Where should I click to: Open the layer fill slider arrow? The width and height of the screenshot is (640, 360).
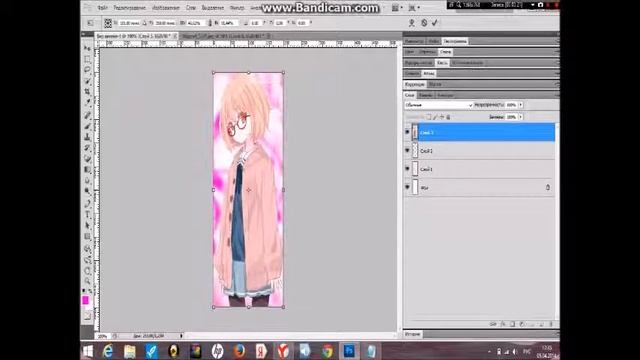point(521,117)
